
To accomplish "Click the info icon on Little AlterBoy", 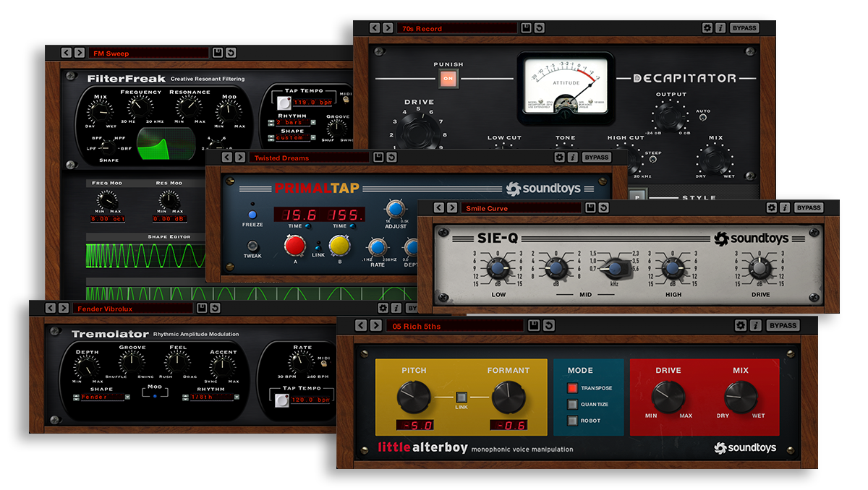I will coord(756,326).
